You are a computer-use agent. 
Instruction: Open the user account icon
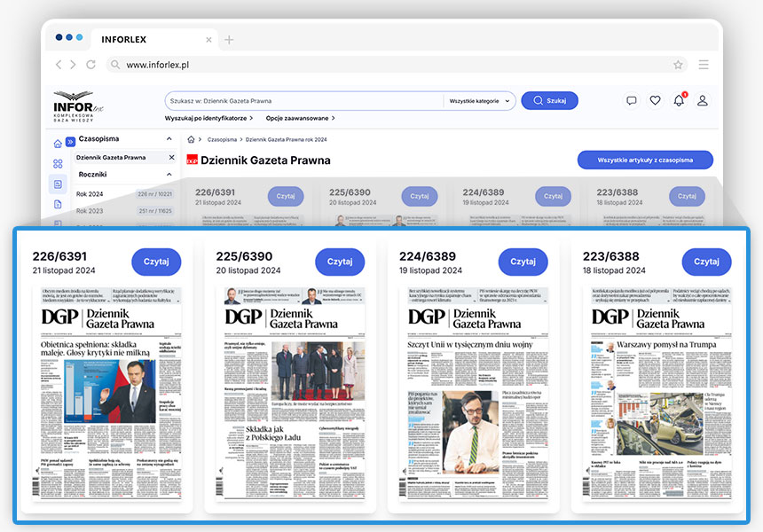pyautogui.click(x=702, y=101)
